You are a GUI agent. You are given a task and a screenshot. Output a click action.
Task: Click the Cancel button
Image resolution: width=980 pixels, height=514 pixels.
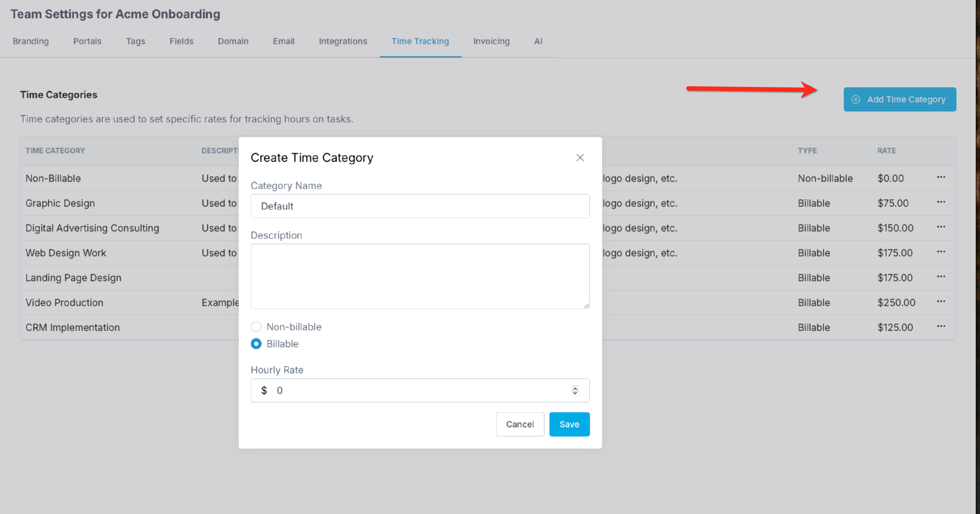pos(520,424)
